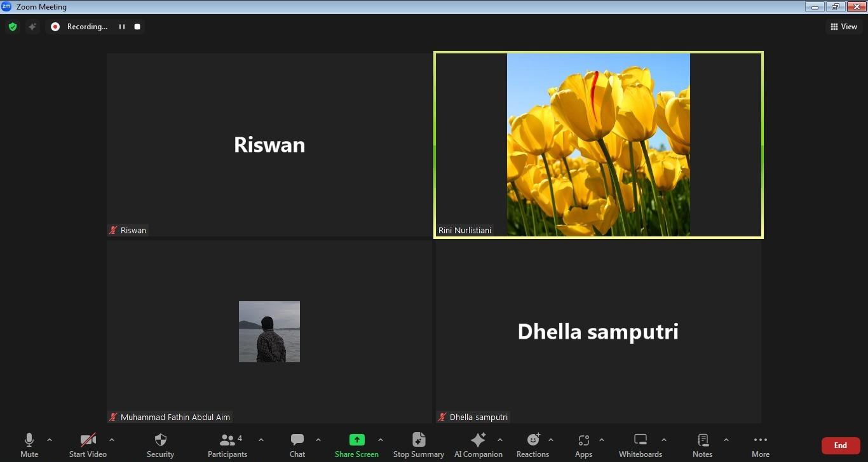Click the green Share Screen icon
868x462 pixels.
pos(356,440)
